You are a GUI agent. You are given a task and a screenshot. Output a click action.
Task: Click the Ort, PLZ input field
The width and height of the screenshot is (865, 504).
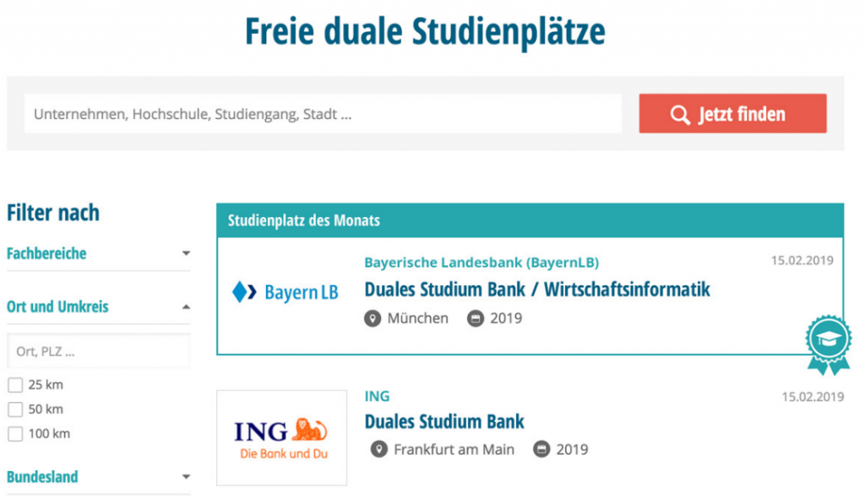[98, 350]
